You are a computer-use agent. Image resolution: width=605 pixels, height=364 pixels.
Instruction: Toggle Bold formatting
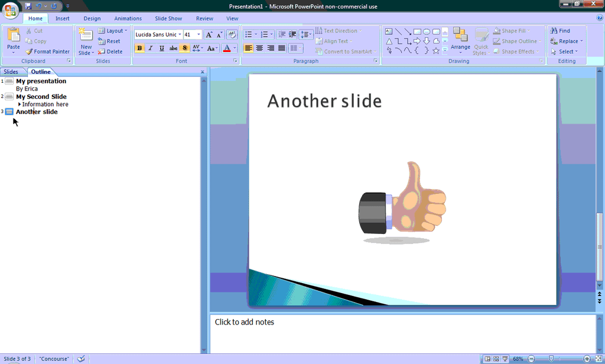tap(139, 48)
